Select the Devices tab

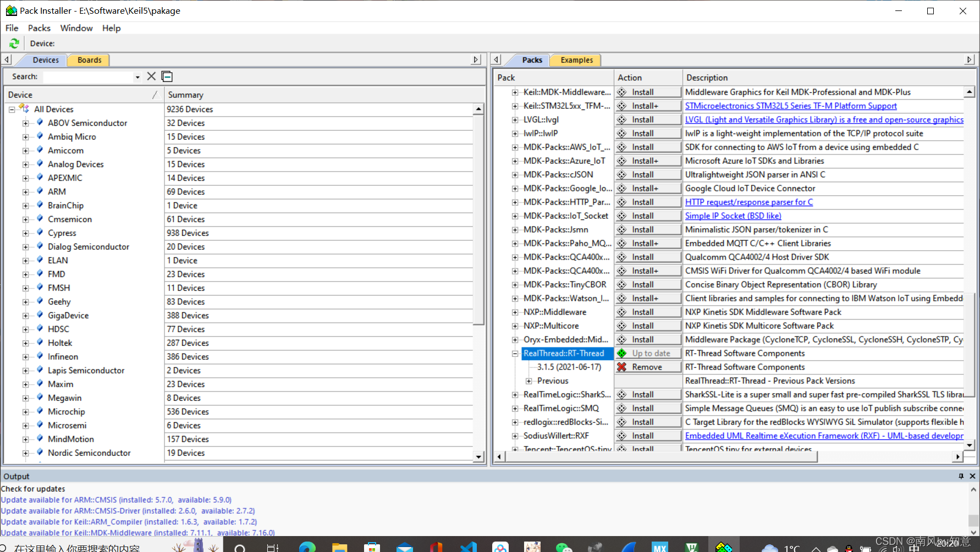click(45, 60)
